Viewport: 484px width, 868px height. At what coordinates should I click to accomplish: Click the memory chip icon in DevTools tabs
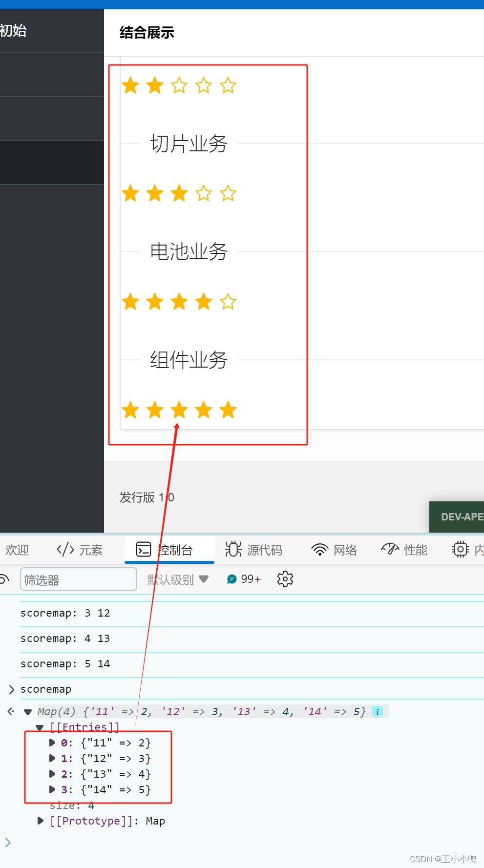461,550
